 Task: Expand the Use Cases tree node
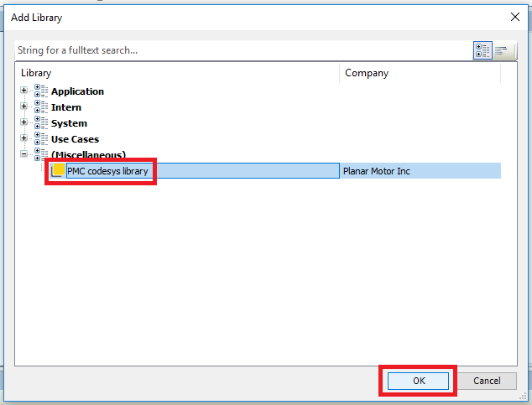(x=25, y=139)
